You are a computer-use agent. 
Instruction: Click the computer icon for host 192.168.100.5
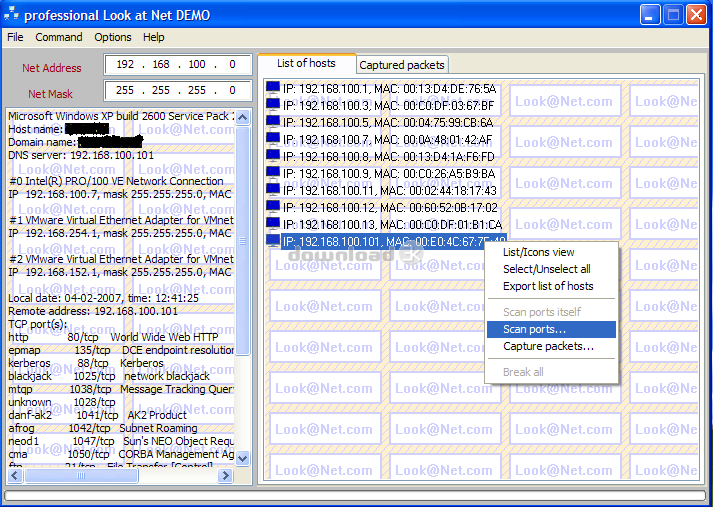[x=273, y=122]
